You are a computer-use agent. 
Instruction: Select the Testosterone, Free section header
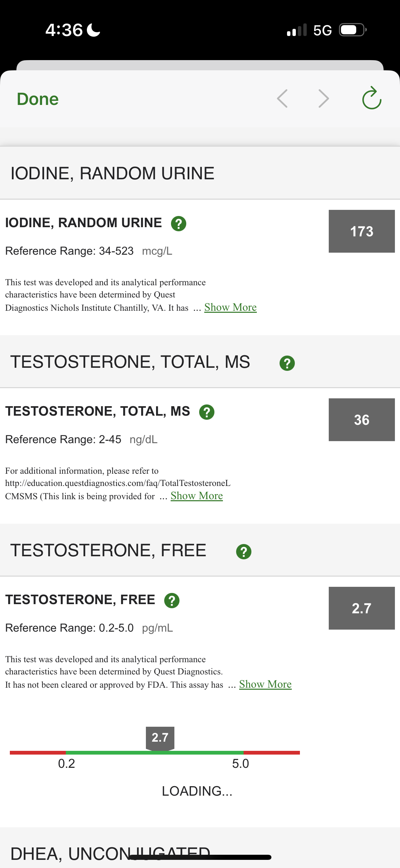pyautogui.click(x=108, y=550)
